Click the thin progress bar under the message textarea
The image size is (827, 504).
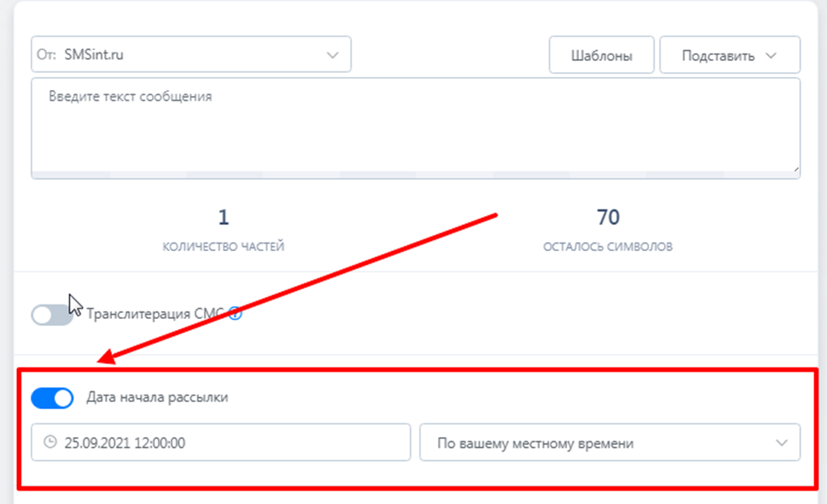click(x=415, y=175)
